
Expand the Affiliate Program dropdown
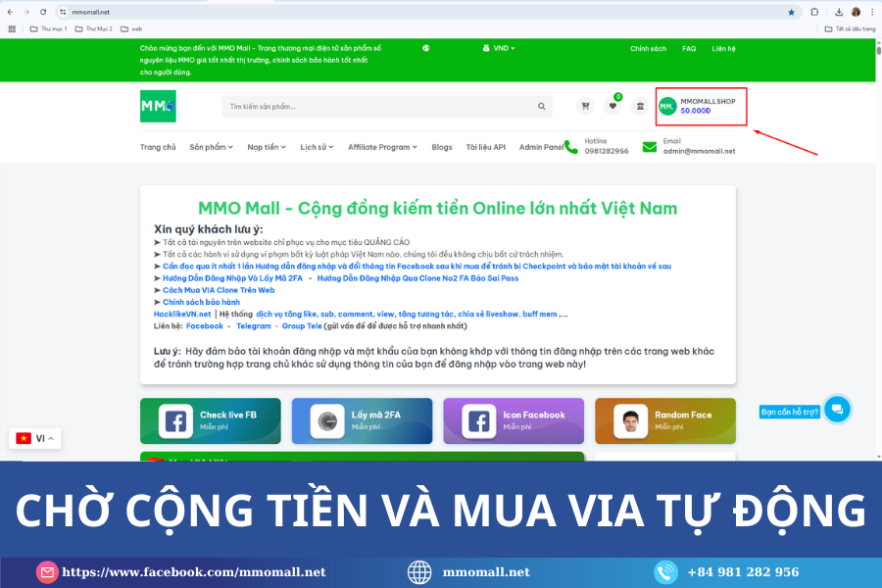pyautogui.click(x=382, y=147)
